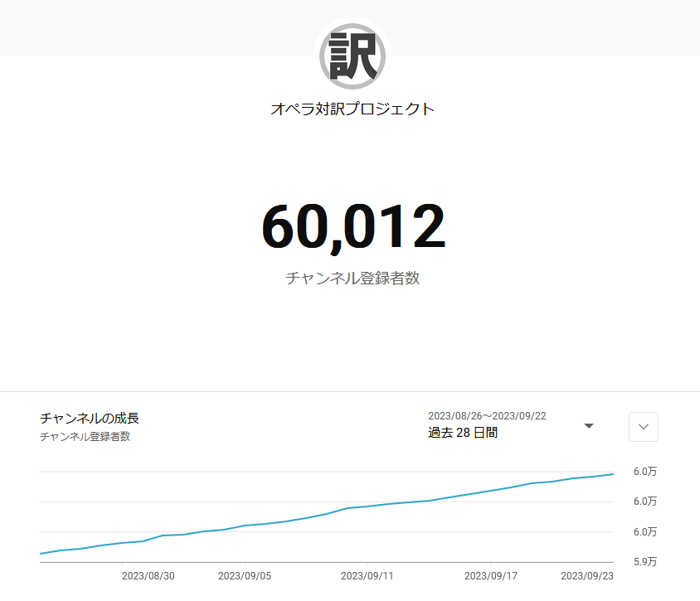
Task: Click the 2023/09/17 axis date label
Action: (x=491, y=576)
